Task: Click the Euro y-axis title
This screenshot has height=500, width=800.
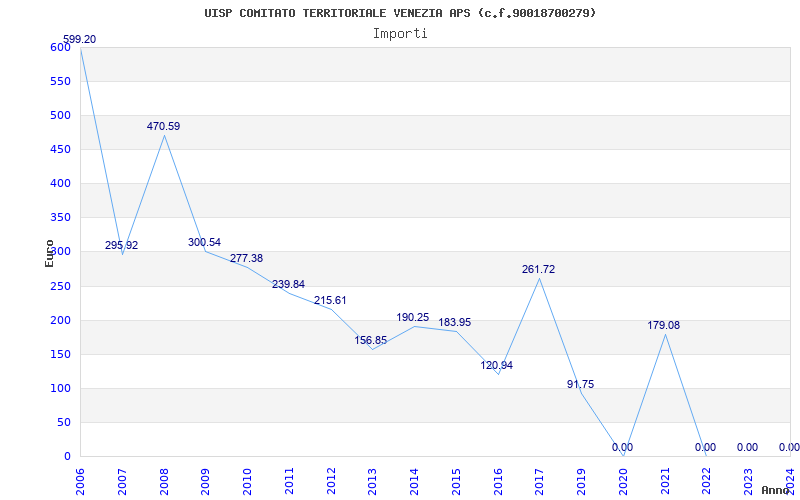Action: 49,253
